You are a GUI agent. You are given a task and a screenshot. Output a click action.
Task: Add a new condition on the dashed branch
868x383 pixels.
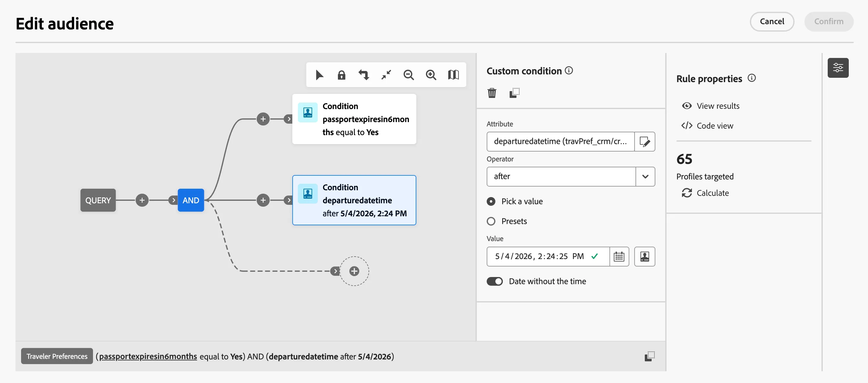354,271
